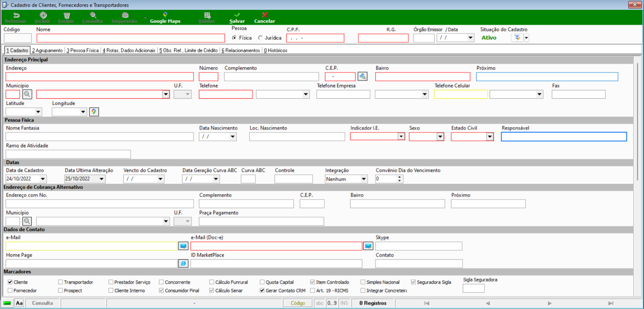
Task: Toggle the Gerar Contato CRM checkbox
Action: pyautogui.click(x=262, y=291)
